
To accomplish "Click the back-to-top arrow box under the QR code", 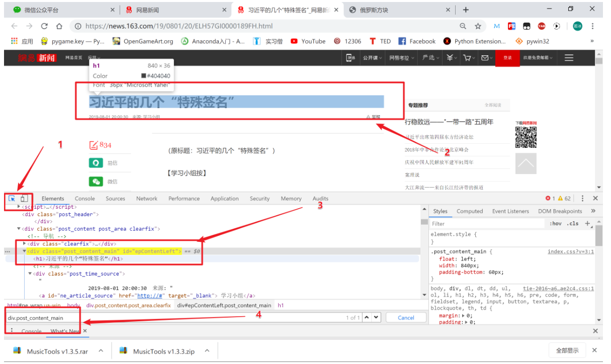I will [526, 163].
